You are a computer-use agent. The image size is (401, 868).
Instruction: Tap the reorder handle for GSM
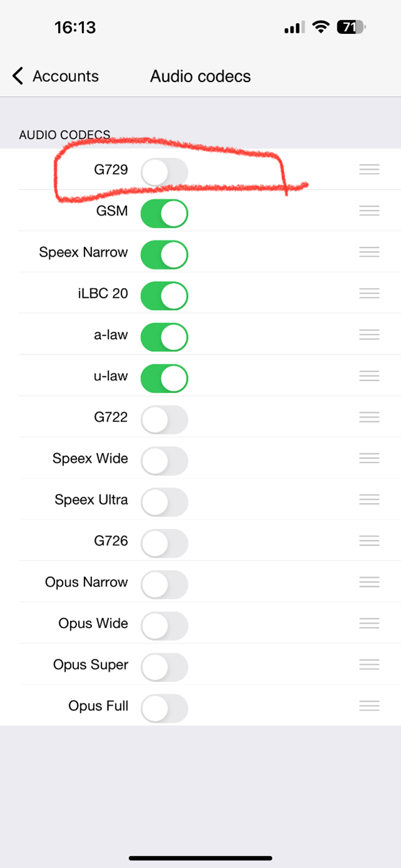369,210
